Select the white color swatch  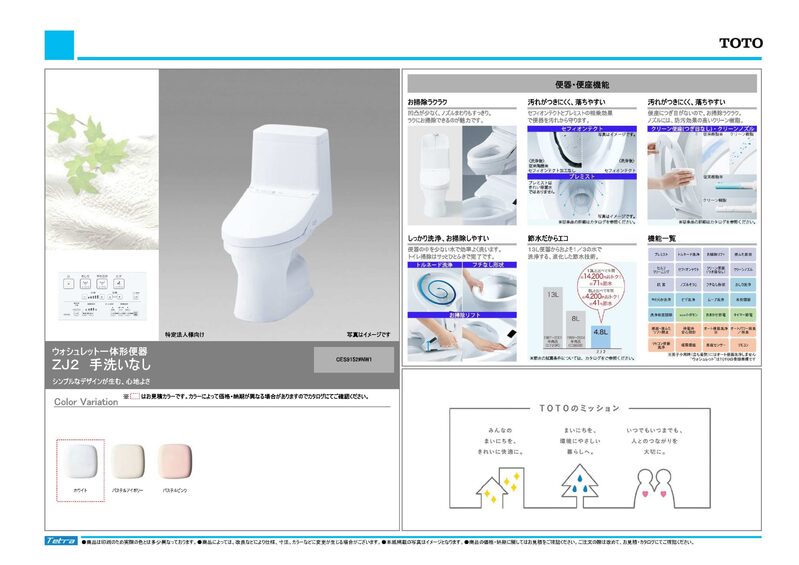[80, 462]
